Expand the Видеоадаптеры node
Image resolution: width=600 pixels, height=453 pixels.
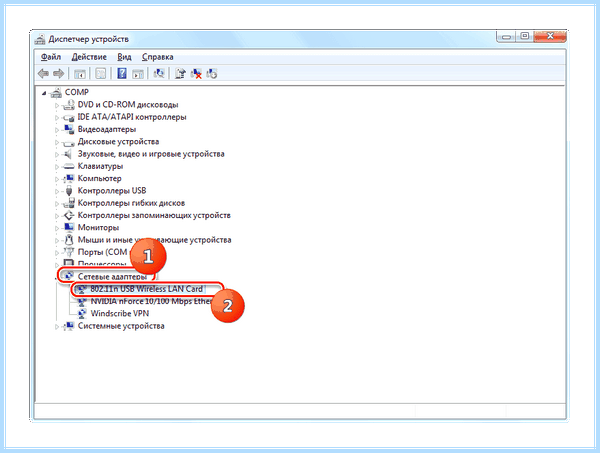[x=57, y=130]
